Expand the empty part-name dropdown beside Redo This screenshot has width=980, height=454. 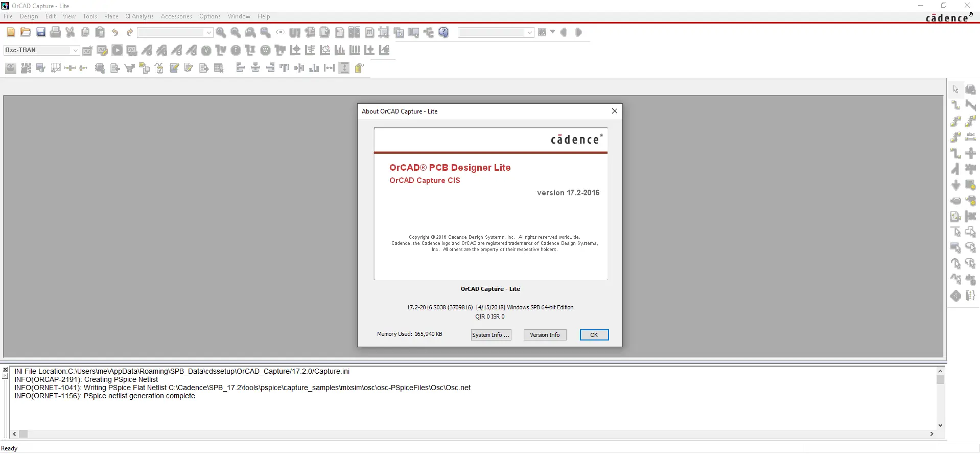click(x=208, y=32)
